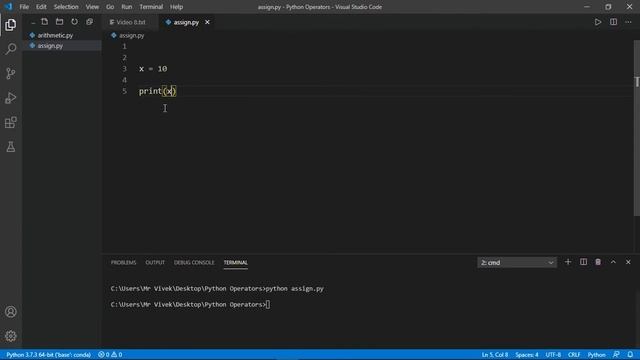
Task: Close the assign.py editor tab
Action: pos(207,22)
